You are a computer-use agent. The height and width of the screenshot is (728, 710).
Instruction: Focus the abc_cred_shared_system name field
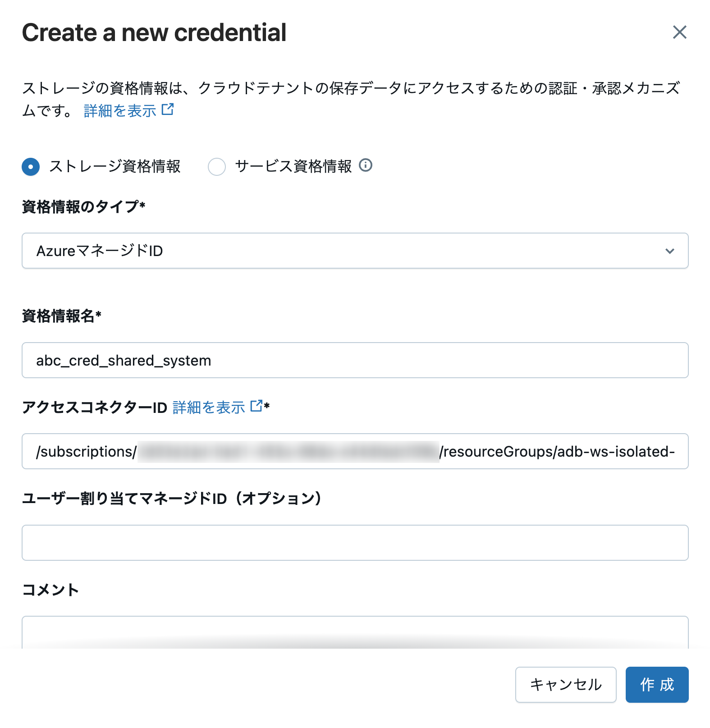click(355, 360)
